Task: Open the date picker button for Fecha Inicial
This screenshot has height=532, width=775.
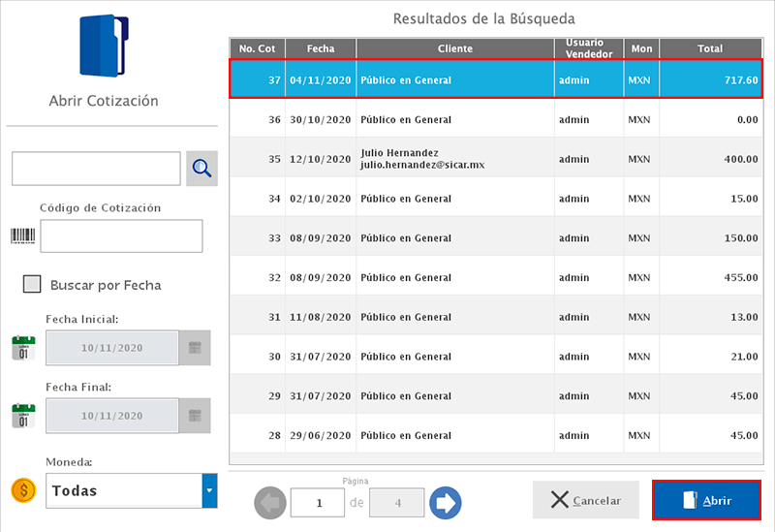Action: coord(195,348)
